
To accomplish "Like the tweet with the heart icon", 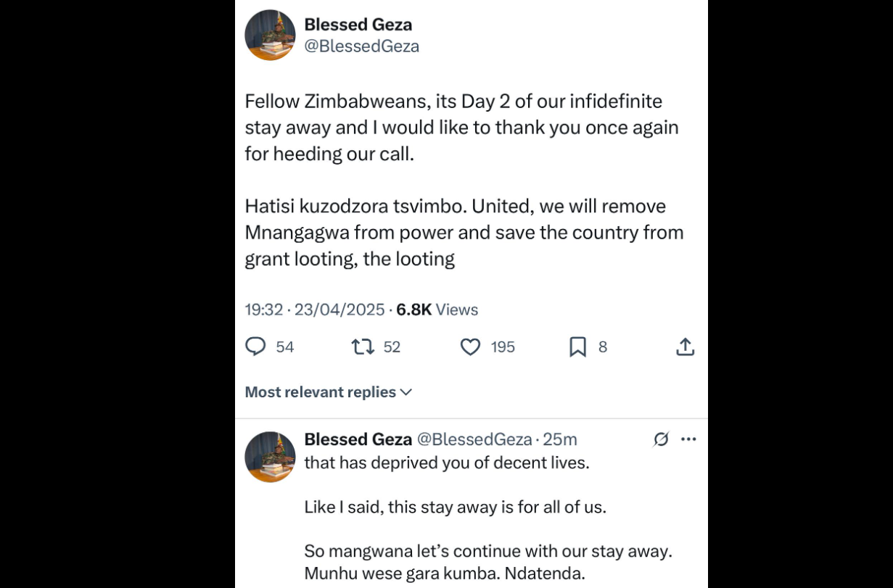I will coord(471,347).
